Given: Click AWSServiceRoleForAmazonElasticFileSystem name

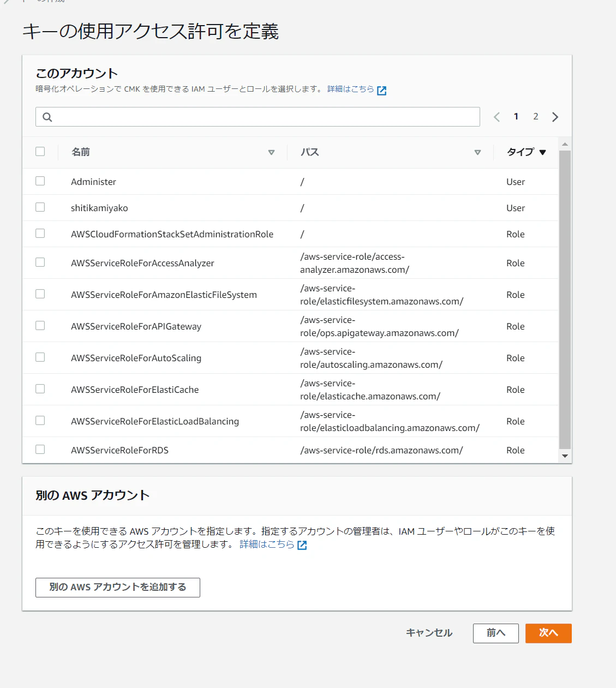Looking at the screenshot, I should pyautogui.click(x=164, y=295).
